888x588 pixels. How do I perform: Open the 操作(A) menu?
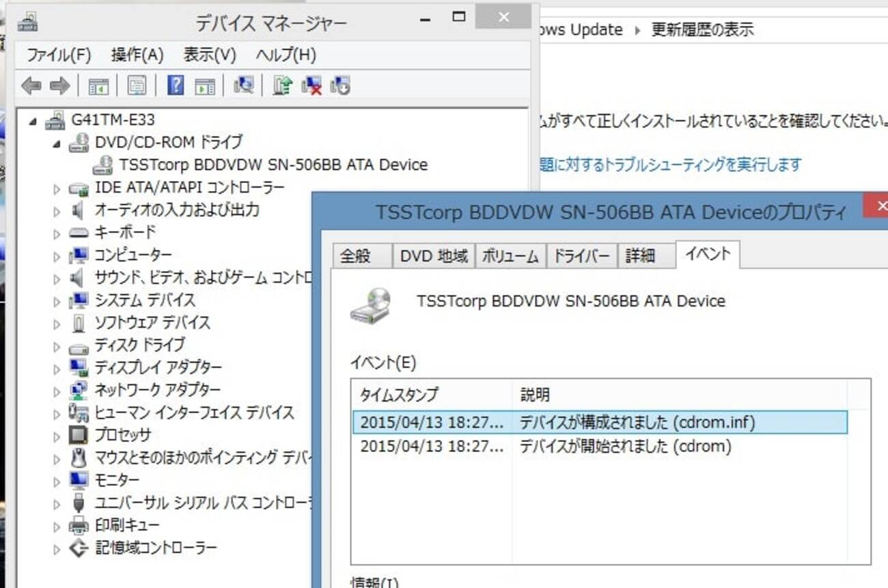(x=137, y=55)
